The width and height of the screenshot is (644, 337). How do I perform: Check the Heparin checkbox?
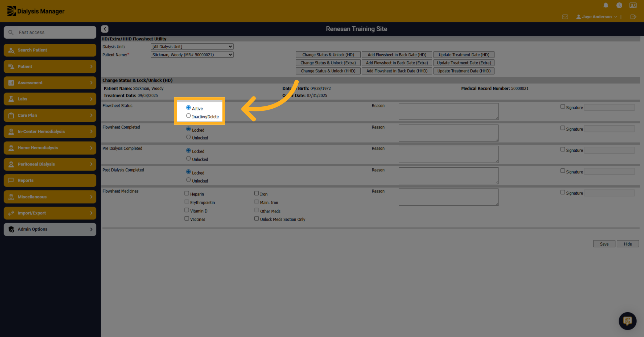pyautogui.click(x=186, y=193)
